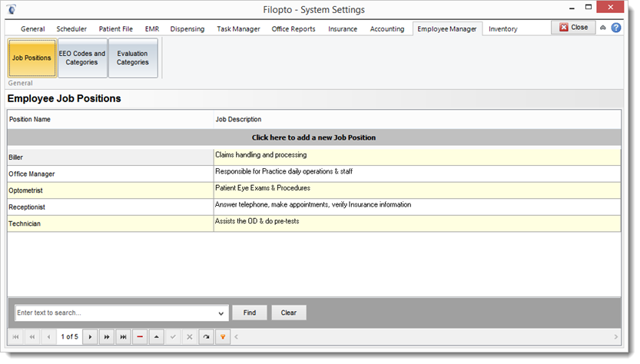Click the blue help question icon
The height and width of the screenshot is (364, 640).
pyautogui.click(x=616, y=28)
